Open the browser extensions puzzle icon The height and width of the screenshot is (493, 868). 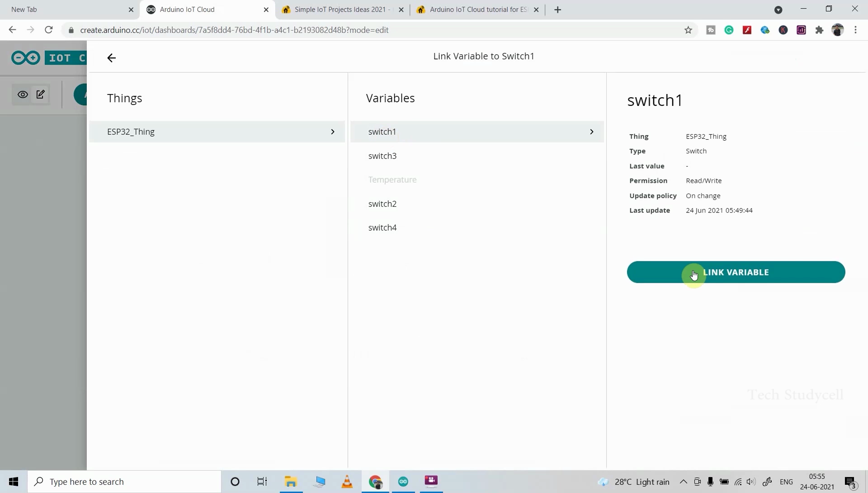820,30
